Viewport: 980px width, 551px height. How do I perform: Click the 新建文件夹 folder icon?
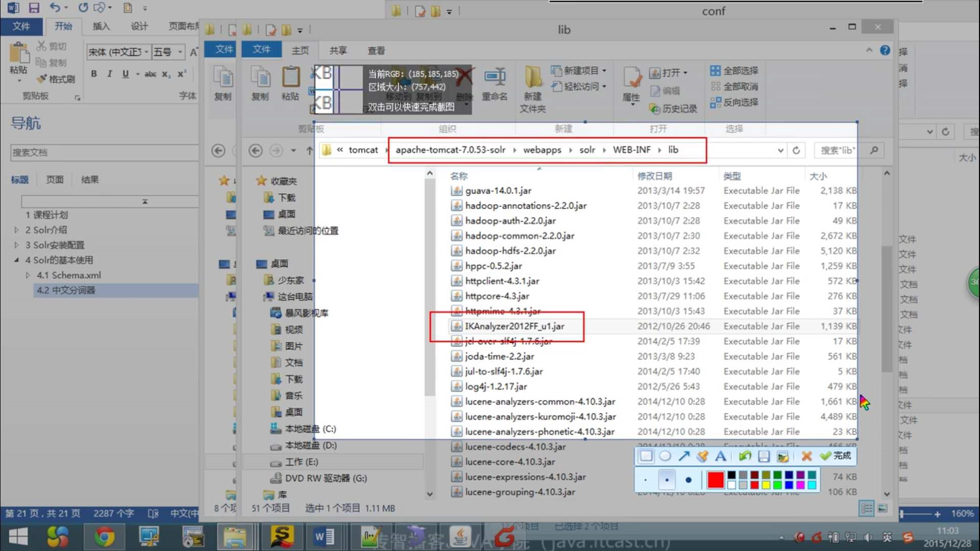click(x=533, y=89)
